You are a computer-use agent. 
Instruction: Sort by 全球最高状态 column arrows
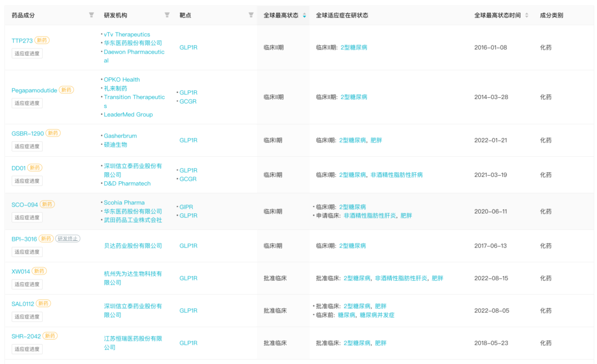(304, 15)
